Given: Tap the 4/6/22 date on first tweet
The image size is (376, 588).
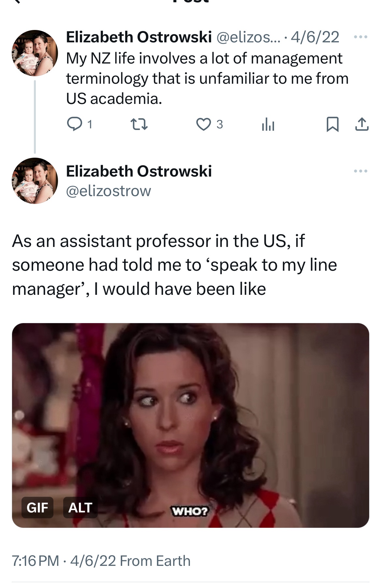Looking at the screenshot, I should pos(315,37).
